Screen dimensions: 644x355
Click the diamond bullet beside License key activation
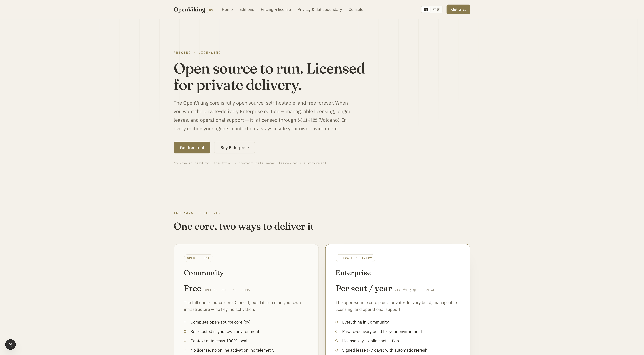click(337, 341)
